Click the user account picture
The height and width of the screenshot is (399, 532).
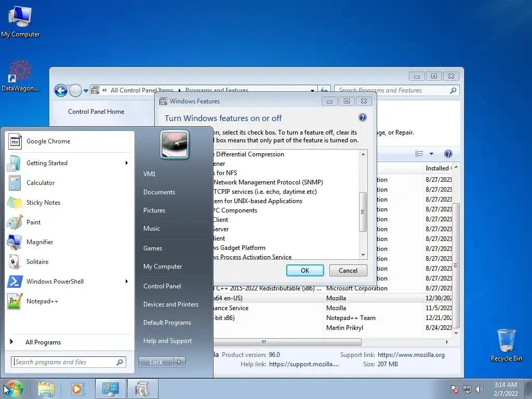(175, 145)
